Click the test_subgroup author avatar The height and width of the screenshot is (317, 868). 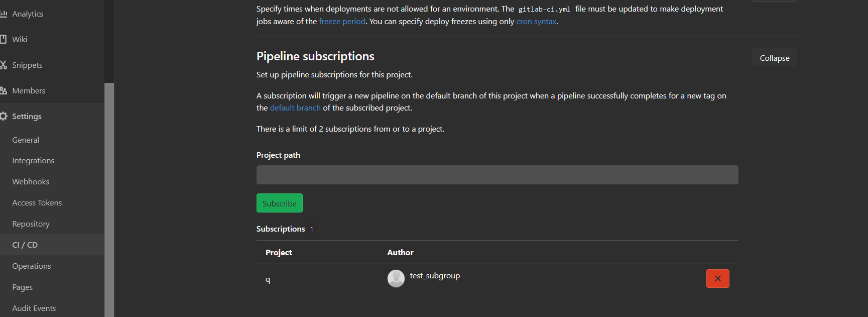[396, 278]
